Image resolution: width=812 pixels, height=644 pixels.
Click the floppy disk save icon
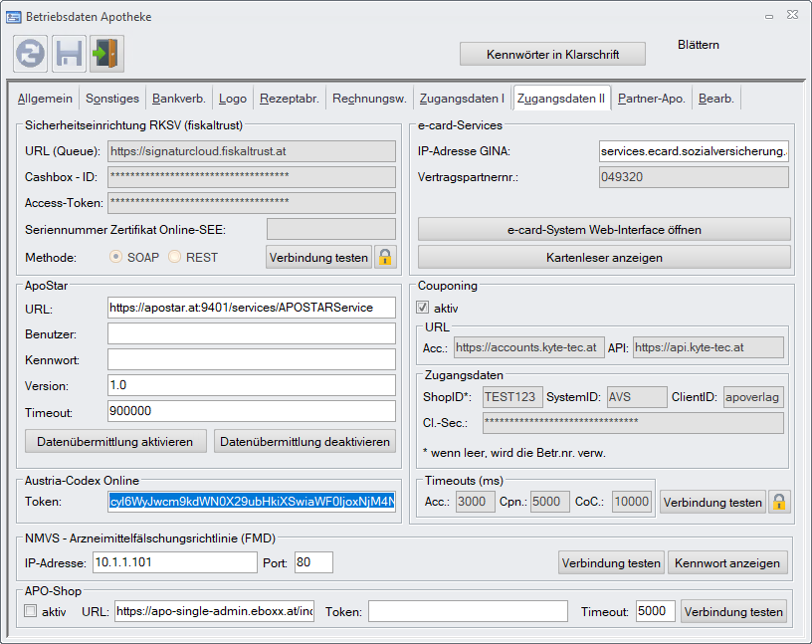[x=69, y=54]
